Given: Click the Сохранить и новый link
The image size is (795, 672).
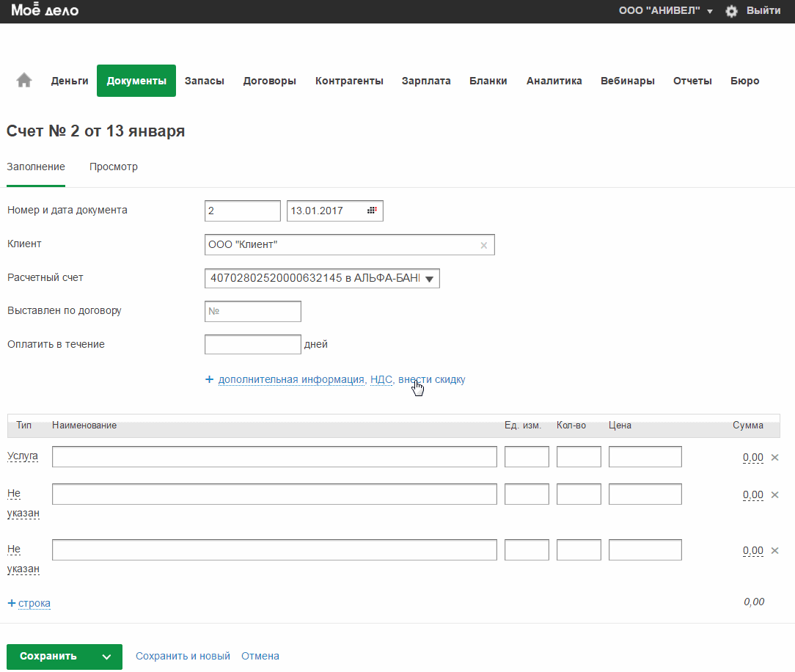Looking at the screenshot, I should point(183,657).
